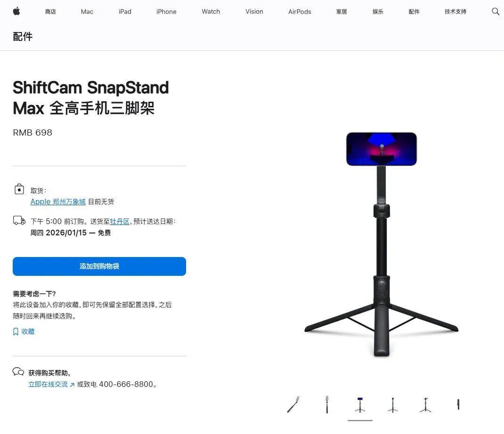Select the first angled selfie-stick thumbnail

tap(293, 404)
